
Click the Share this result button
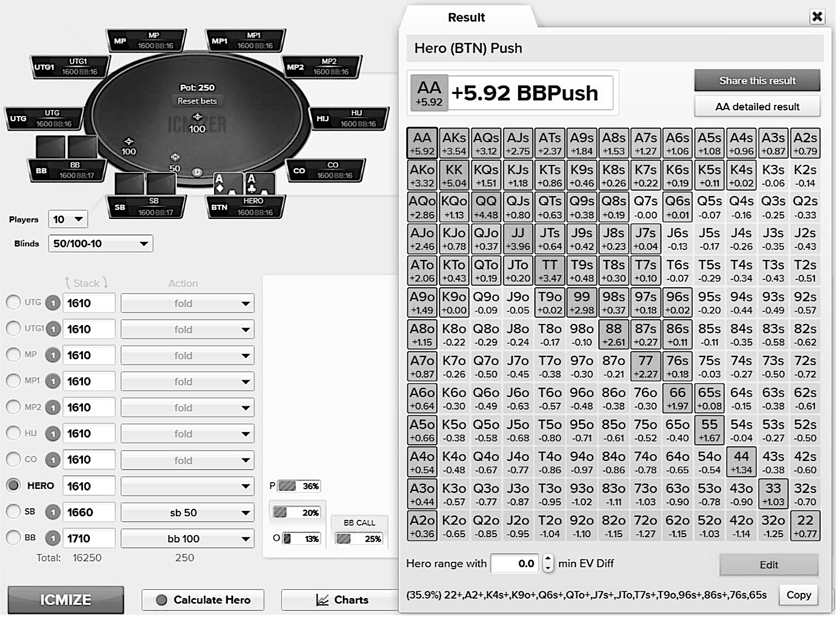[757, 80]
